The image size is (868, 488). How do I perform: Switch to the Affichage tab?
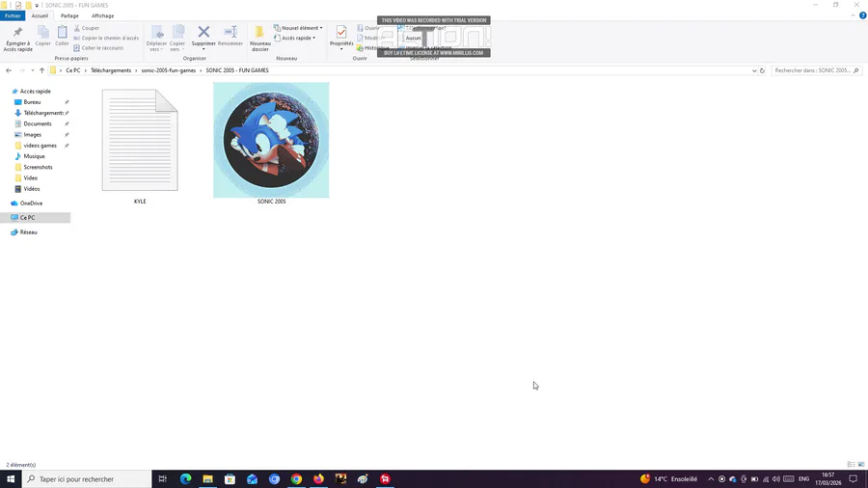click(102, 15)
